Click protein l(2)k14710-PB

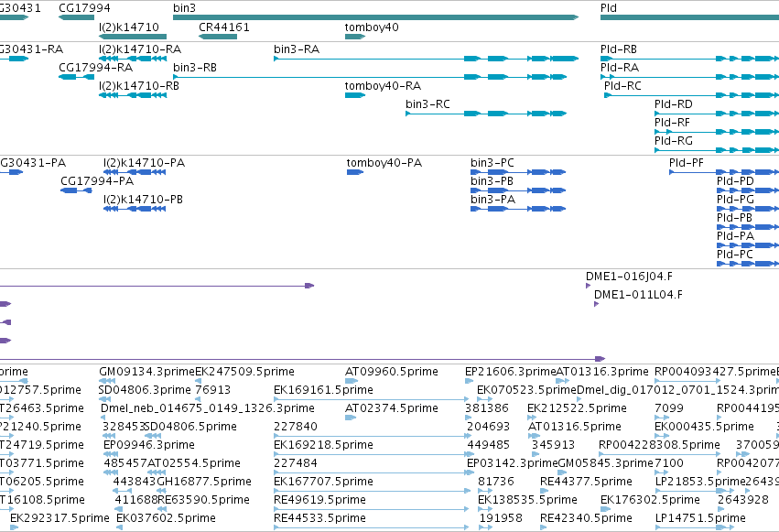pos(135,209)
